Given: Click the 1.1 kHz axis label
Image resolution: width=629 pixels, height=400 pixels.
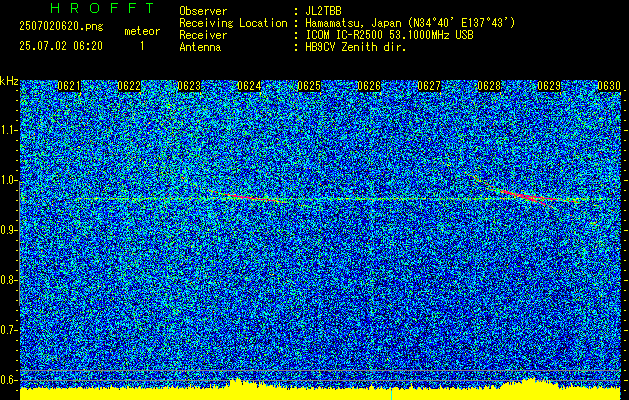Looking at the screenshot, I should [x=9, y=130].
